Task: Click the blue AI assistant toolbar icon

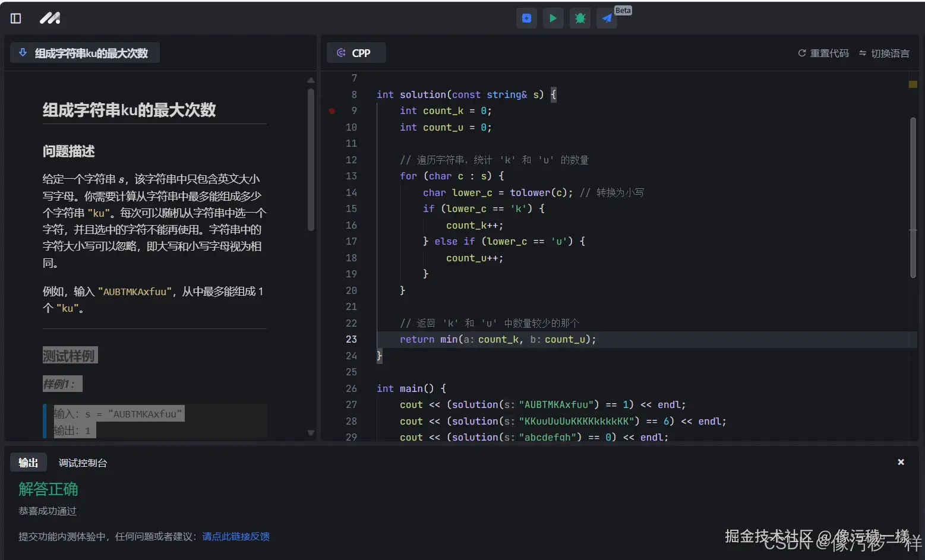Action: [526, 18]
